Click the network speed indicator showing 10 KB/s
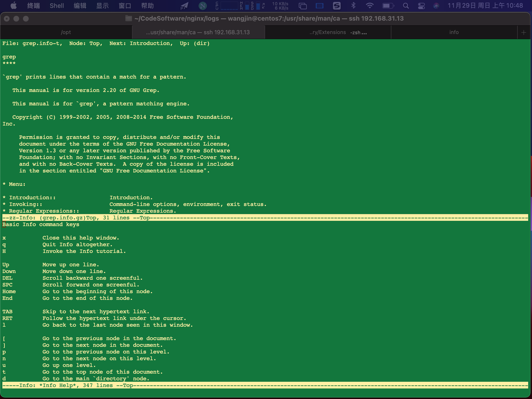Screen dimensions: 532x399 point(280,6)
